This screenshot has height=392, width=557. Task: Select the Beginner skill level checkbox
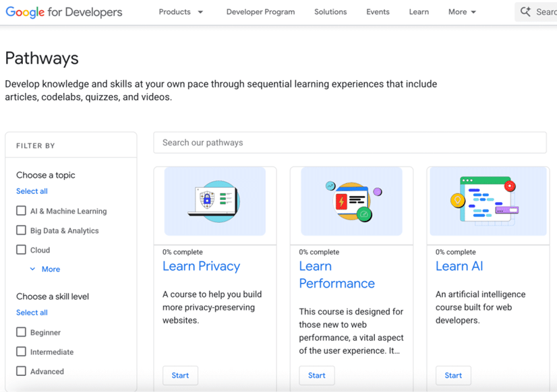tap(22, 332)
